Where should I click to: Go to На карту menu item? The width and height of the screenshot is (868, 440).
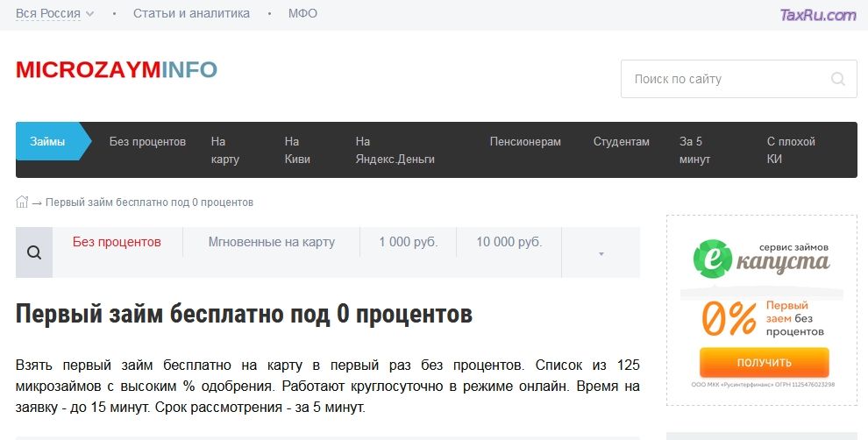(x=224, y=150)
